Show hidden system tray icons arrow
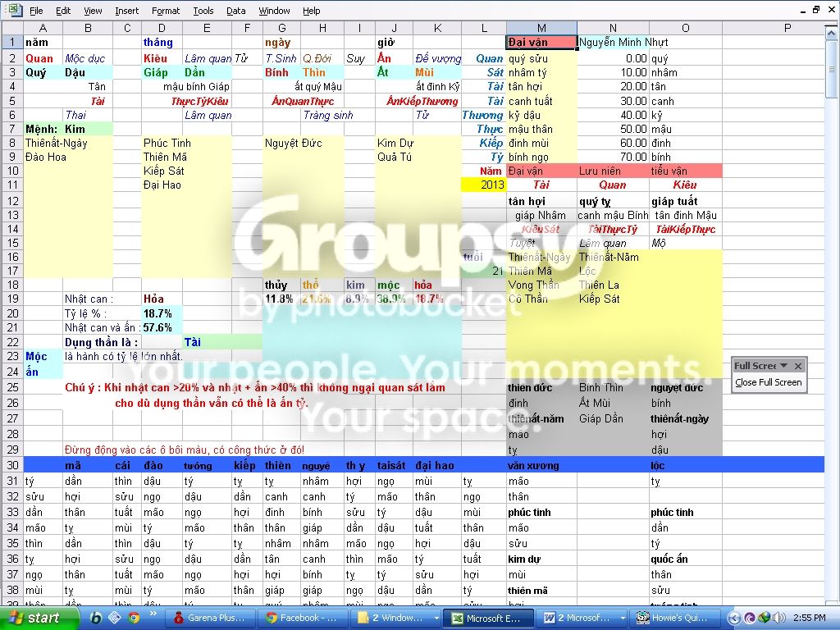 pyautogui.click(x=734, y=618)
